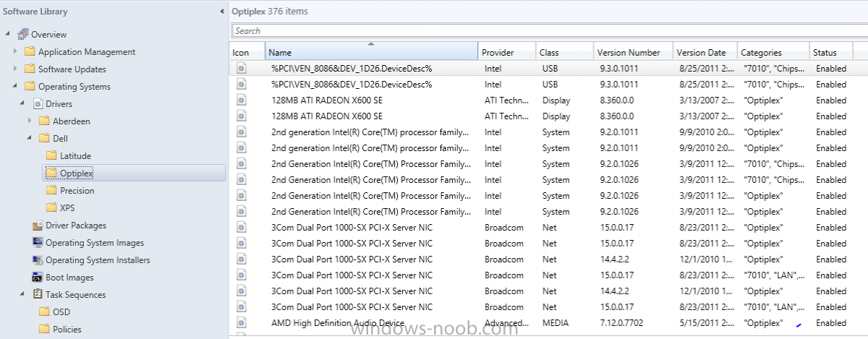Click the Driver Packages icon
Image resolution: width=868 pixels, height=339 pixels.
pyautogui.click(x=38, y=226)
